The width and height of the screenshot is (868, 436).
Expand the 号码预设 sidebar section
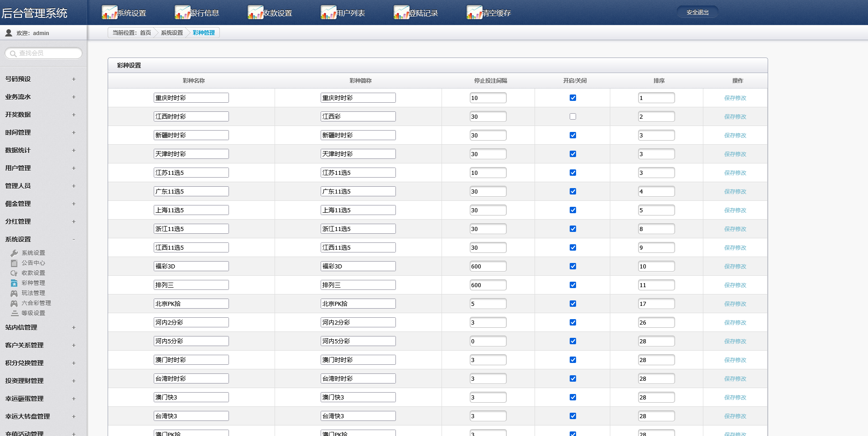pyautogui.click(x=73, y=79)
